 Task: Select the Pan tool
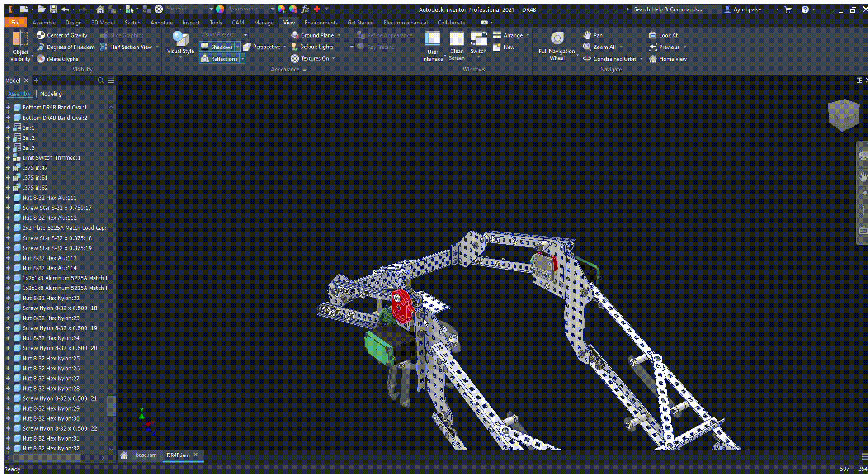[x=593, y=35]
